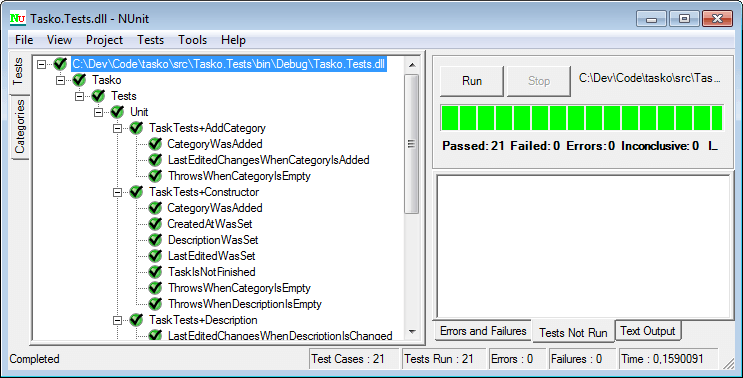Select the Tasko tree node label
The height and width of the screenshot is (378, 743).
tap(107, 80)
